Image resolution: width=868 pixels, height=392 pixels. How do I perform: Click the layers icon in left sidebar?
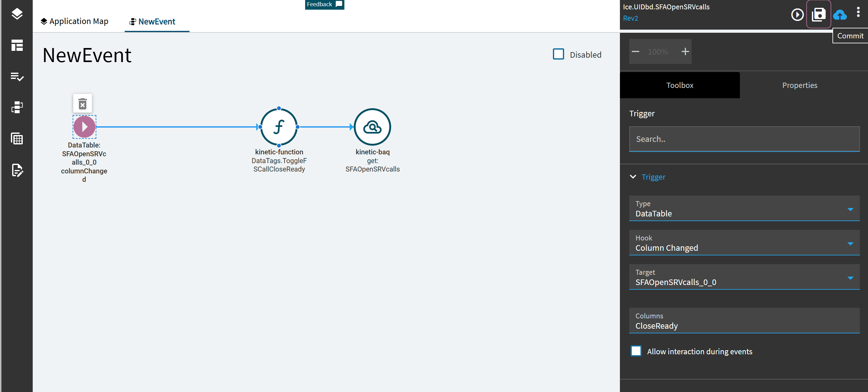[x=17, y=14]
